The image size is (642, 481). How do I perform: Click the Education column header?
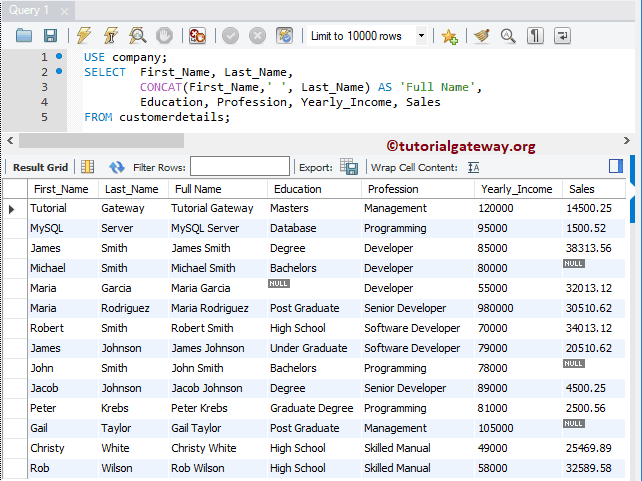coord(298,189)
